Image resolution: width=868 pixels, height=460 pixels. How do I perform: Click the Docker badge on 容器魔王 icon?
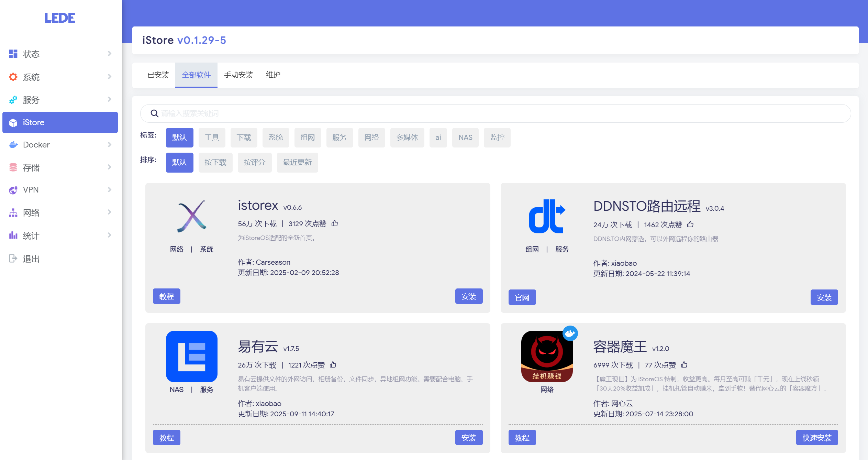(570, 333)
